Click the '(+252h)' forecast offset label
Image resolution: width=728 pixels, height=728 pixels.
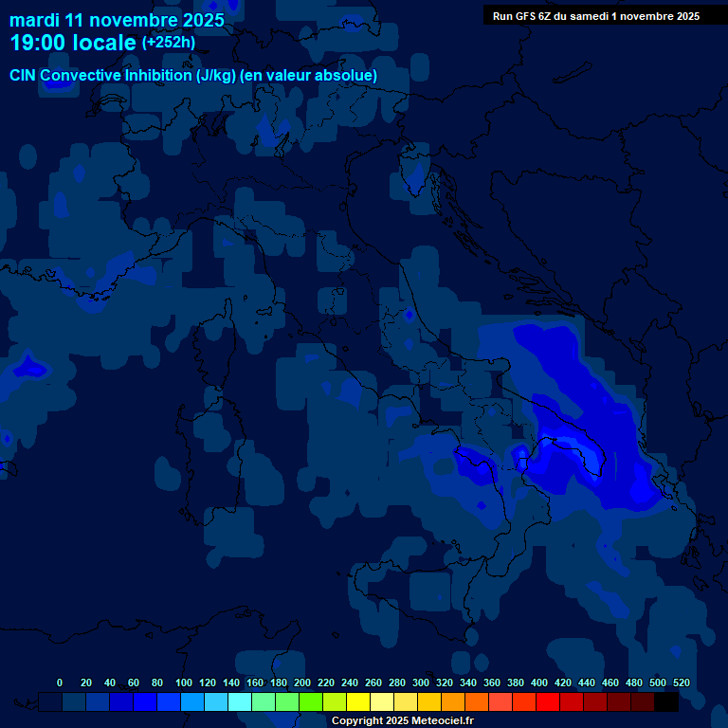(169, 43)
